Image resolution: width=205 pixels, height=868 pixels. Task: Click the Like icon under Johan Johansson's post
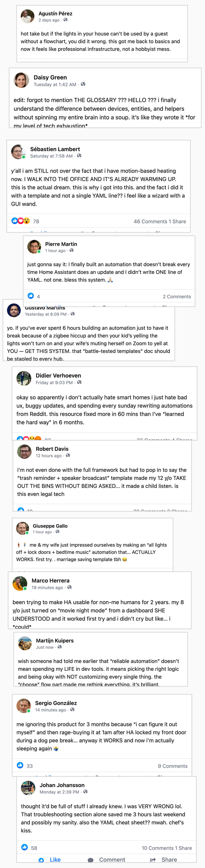point(41,860)
